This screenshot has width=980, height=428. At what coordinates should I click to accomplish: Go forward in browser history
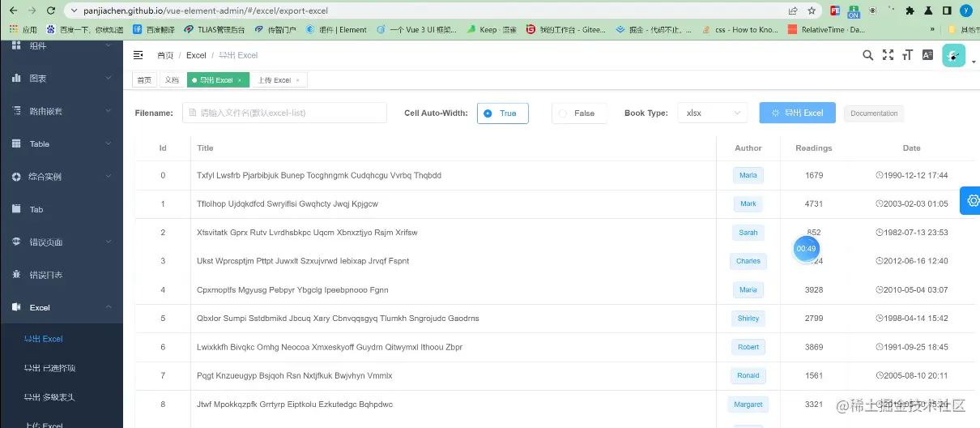(x=31, y=11)
